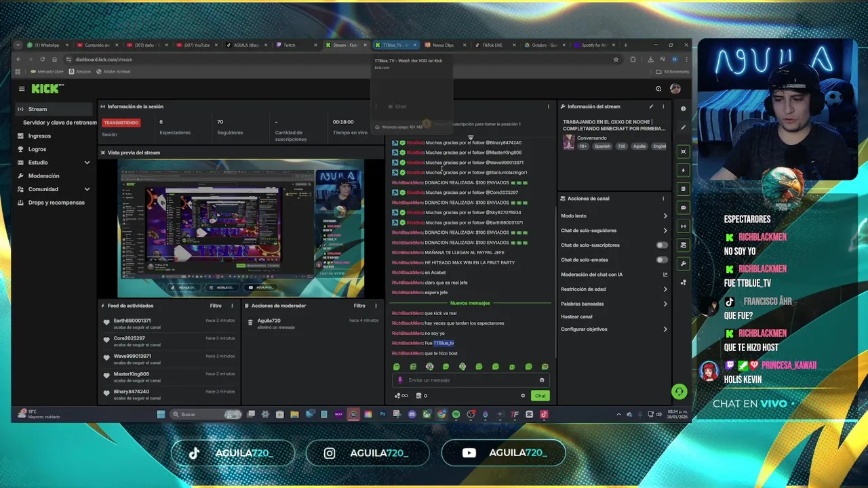Switch to the Twitch browser tab
The height and width of the screenshot is (488, 868).
[296, 45]
